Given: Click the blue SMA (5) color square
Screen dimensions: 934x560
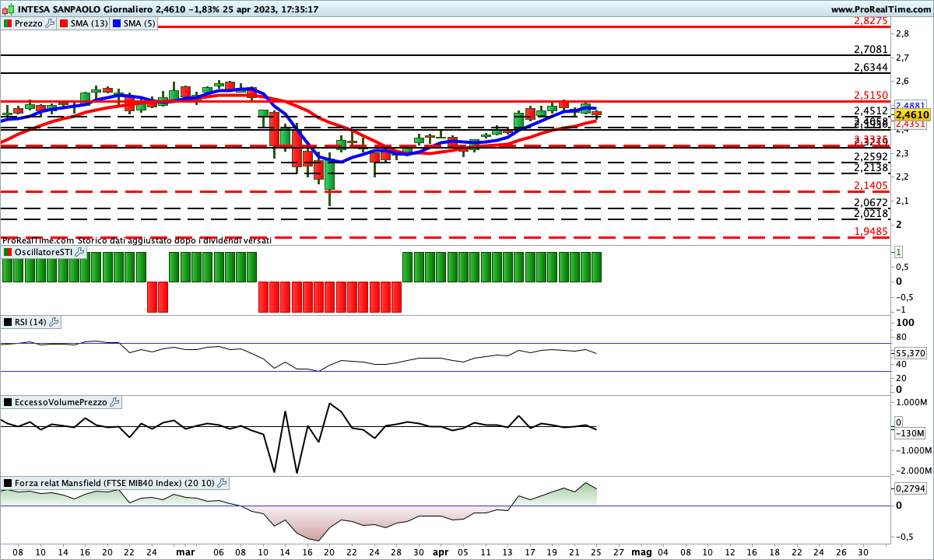Looking at the screenshot, I should tap(118, 23).
